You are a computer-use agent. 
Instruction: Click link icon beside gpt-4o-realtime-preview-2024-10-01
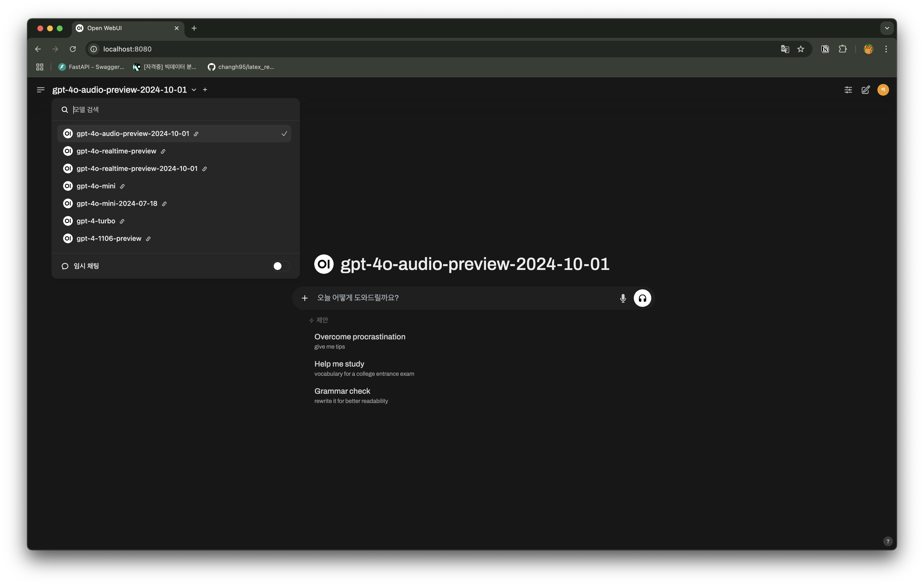pos(205,169)
